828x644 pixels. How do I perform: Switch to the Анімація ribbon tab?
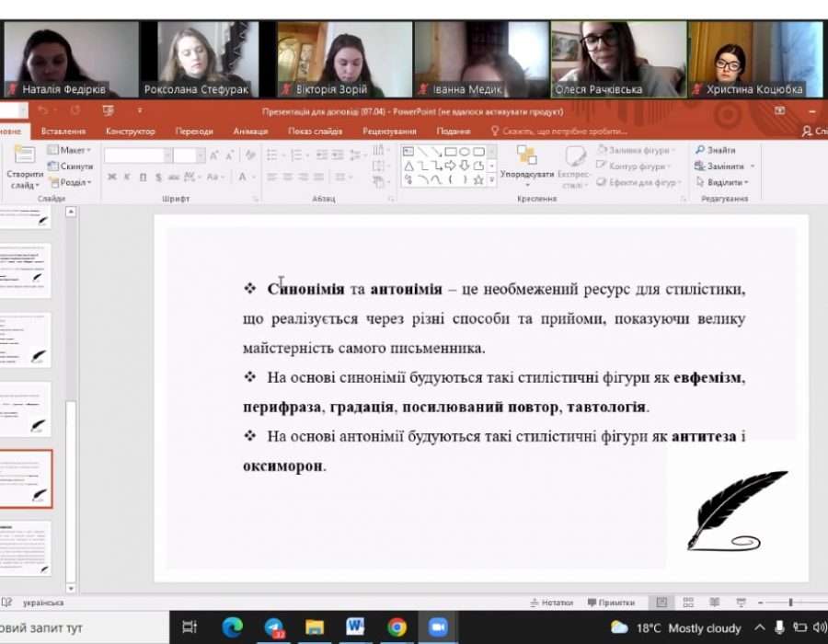pos(250,132)
